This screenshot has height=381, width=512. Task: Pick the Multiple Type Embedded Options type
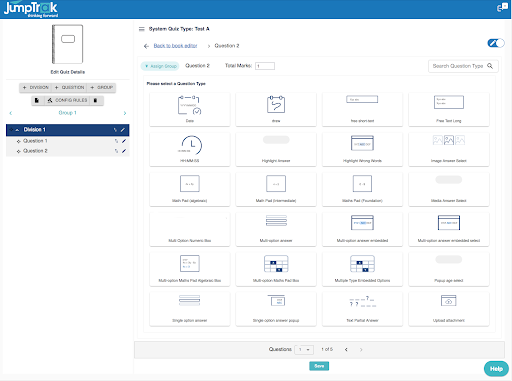point(362,269)
